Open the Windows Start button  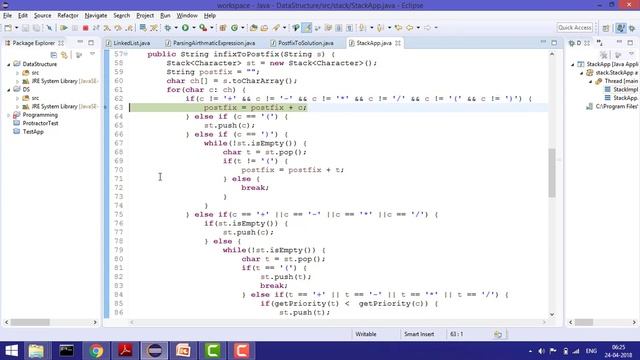tap(11, 351)
